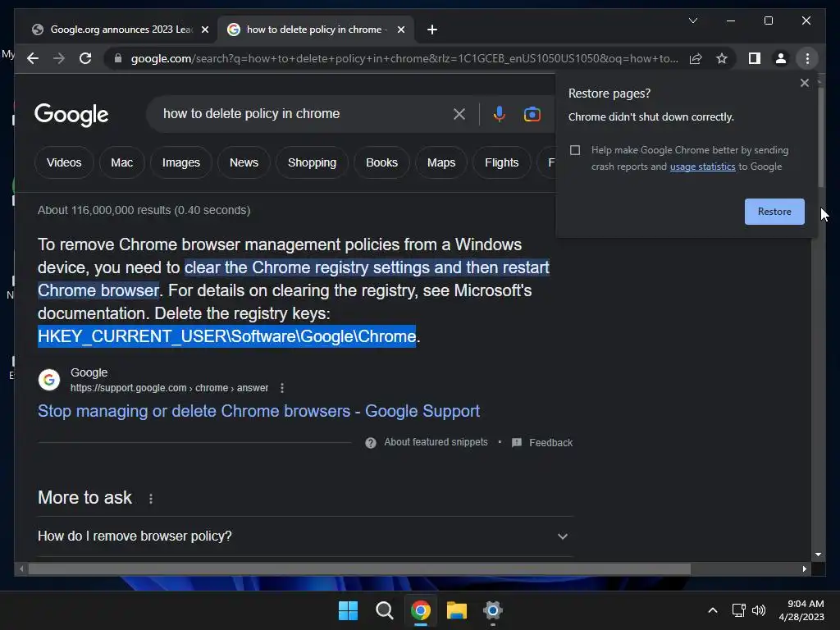The image size is (840, 630).
Task: Filter results by Books
Action: (x=381, y=163)
